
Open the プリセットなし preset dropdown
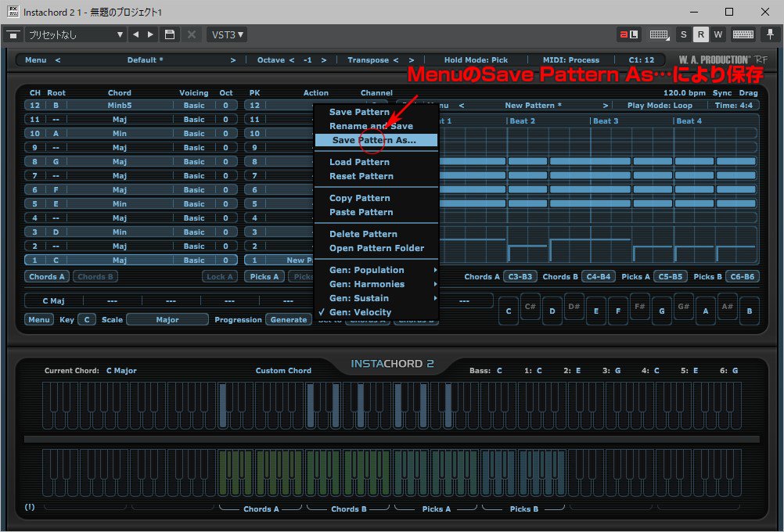[x=75, y=34]
